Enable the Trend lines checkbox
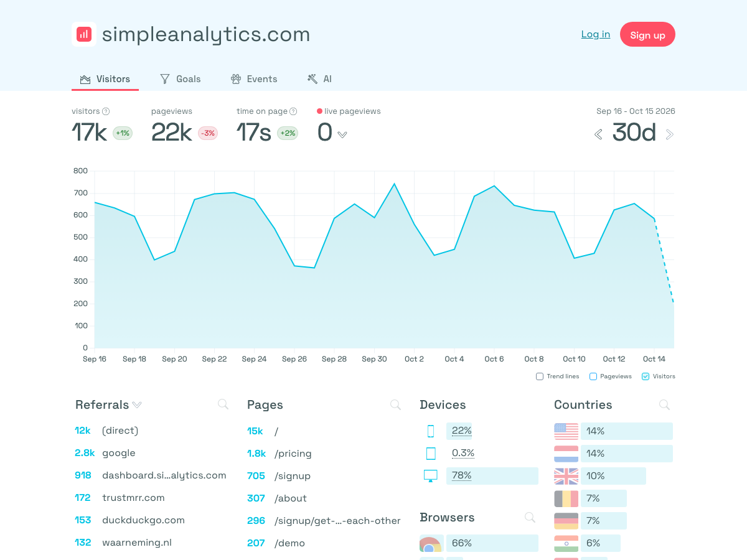747x560 pixels. click(540, 376)
